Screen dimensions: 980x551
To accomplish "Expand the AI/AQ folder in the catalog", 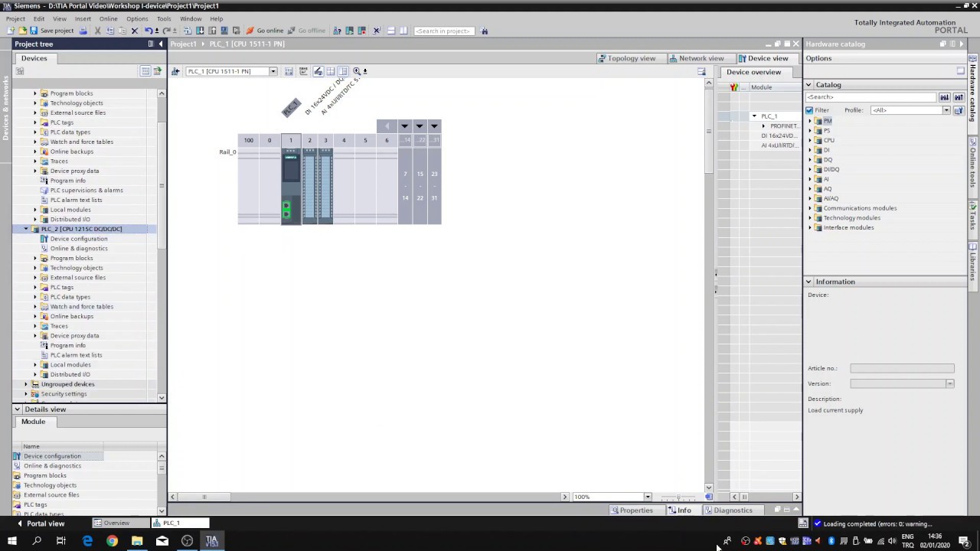I will [810, 198].
